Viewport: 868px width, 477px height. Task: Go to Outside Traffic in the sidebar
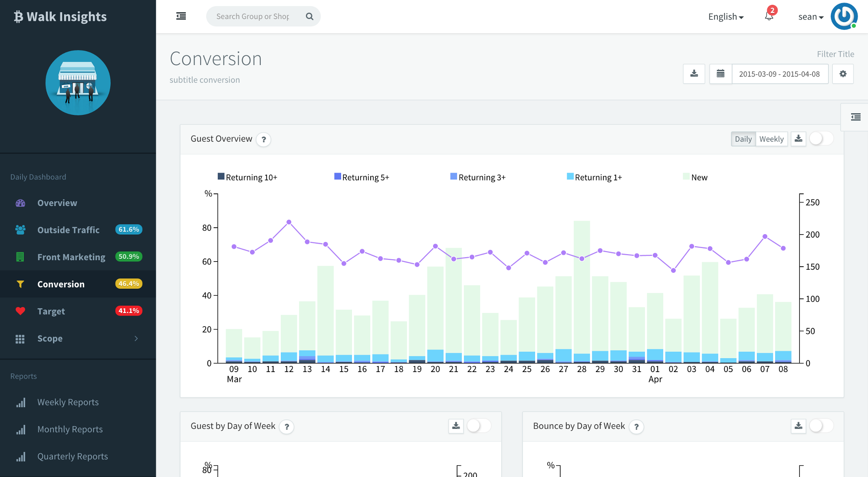[69, 230]
